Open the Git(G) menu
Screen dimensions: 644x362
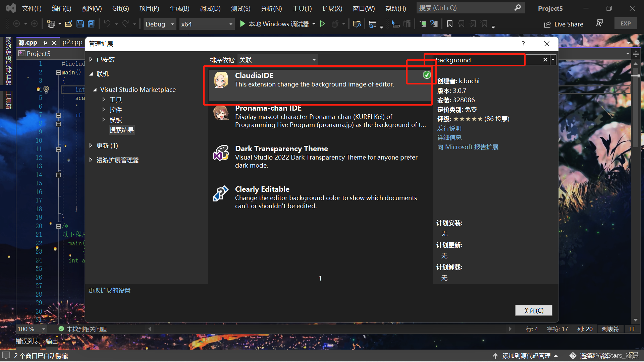(x=120, y=8)
